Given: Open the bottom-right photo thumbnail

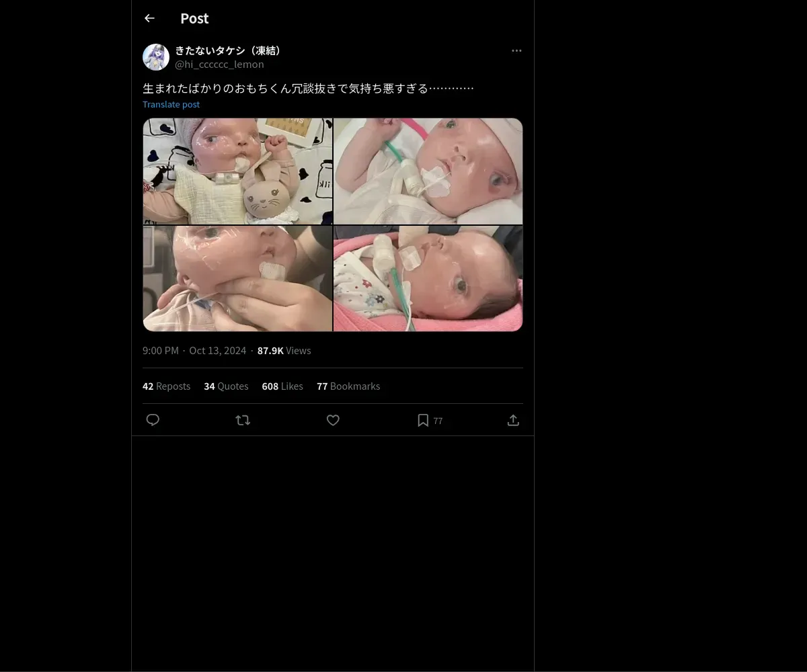Looking at the screenshot, I should pos(428,278).
